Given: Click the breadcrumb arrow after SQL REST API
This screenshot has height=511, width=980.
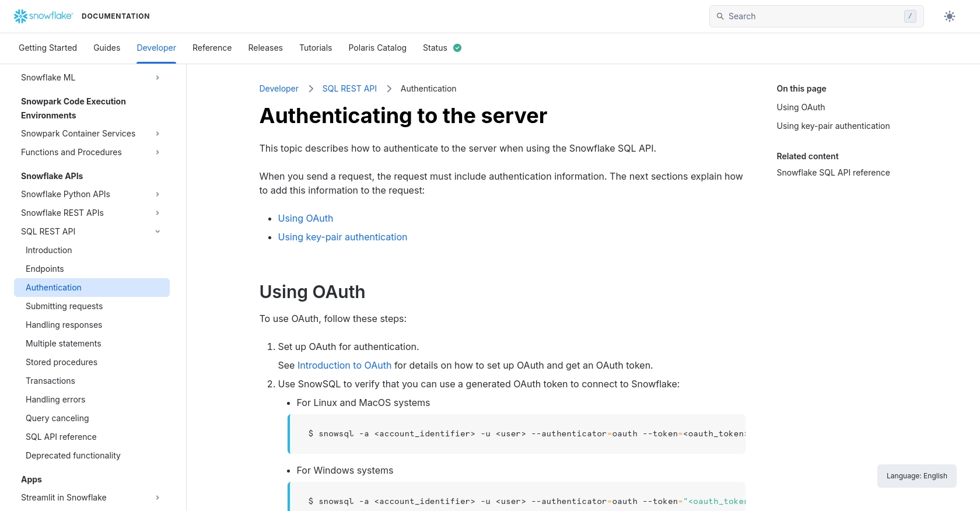Looking at the screenshot, I should [x=389, y=89].
